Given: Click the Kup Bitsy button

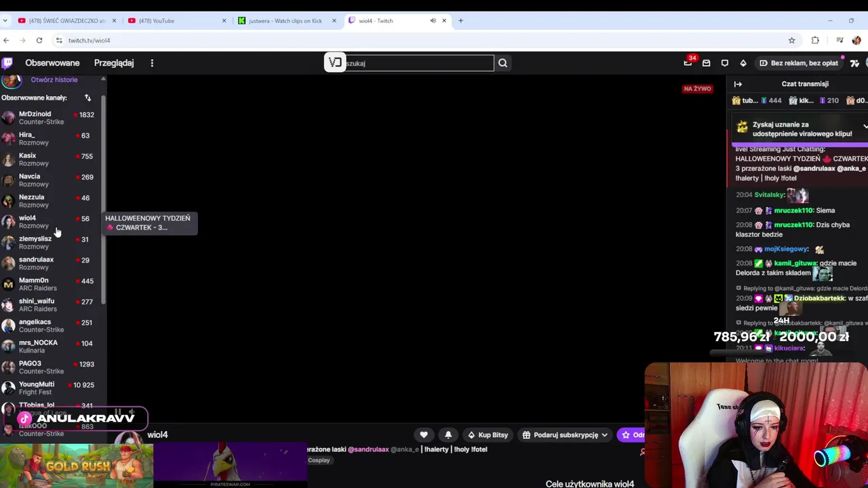Looking at the screenshot, I should [x=488, y=434].
